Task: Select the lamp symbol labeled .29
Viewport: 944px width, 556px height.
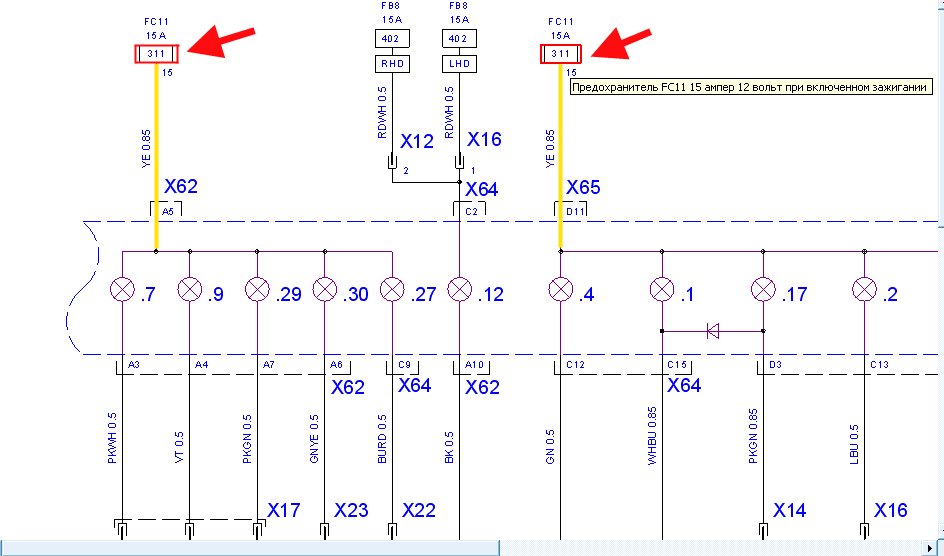Action: (258, 290)
